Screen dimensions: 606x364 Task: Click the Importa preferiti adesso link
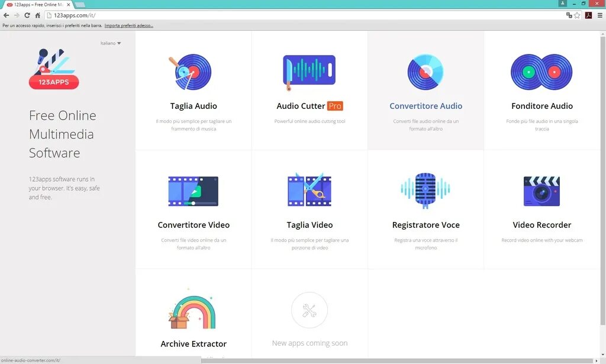point(128,25)
